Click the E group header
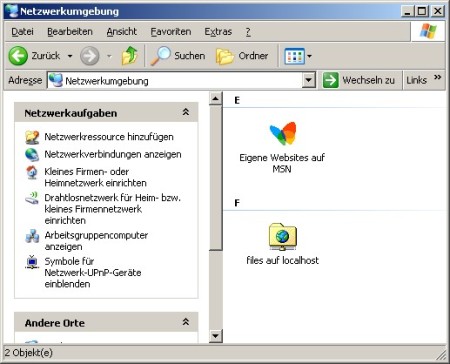 pos(237,100)
